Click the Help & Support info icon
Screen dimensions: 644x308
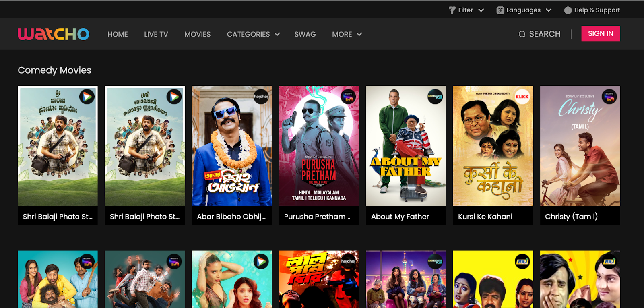[x=568, y=10]
